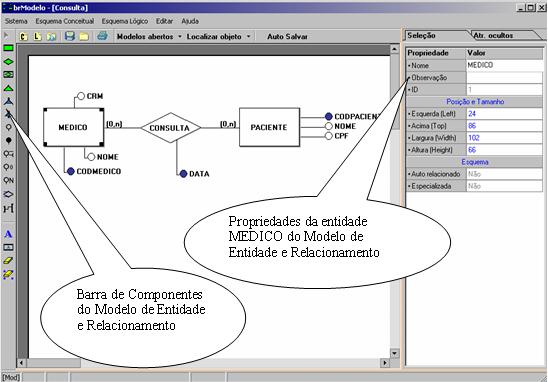Click the third toolbar icon for model conversion
The height and width of the screenshot is (382, 548).
[51, 36]
